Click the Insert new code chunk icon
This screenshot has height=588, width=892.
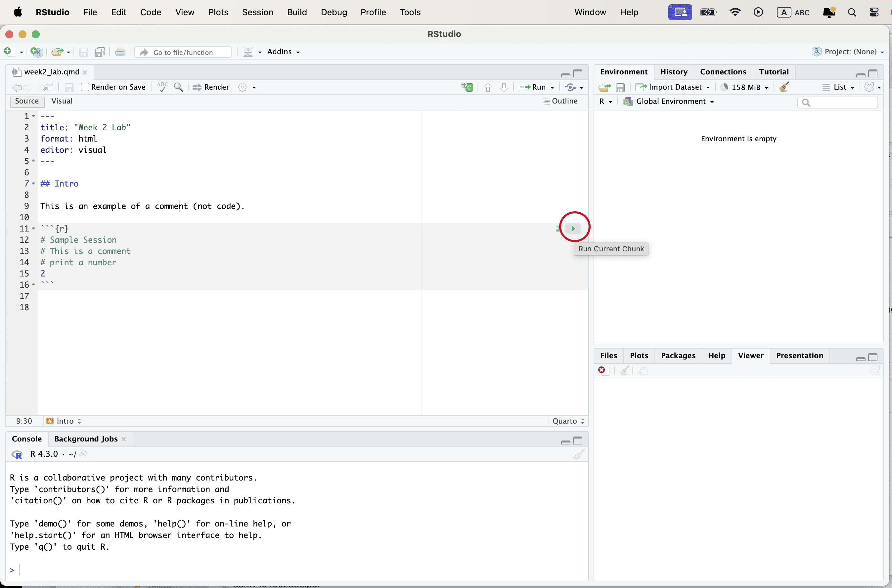pyautogui.click(x=468, y=87)
